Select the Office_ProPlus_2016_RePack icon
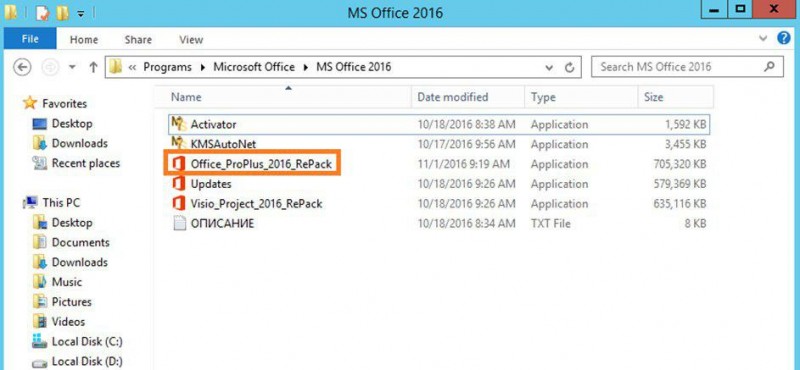The width and height of the screenshot is (800, 370). (x=179, y=164)
